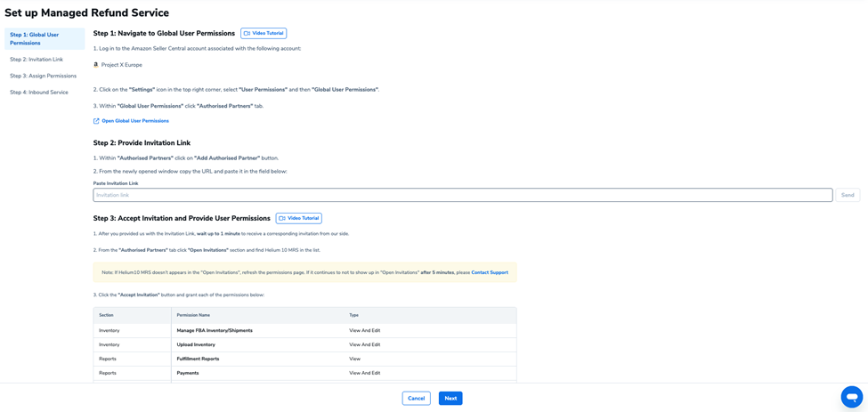
Task: Click the Cancel button at the bottom
Action: click(416, 399)
